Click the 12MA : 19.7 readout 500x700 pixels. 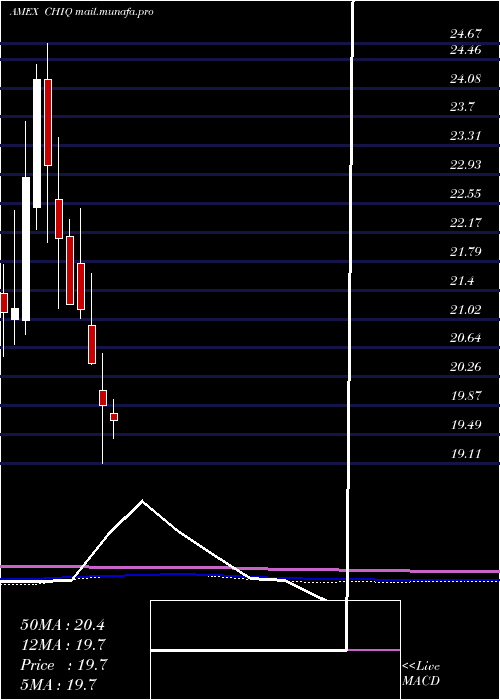click(64, 645)
